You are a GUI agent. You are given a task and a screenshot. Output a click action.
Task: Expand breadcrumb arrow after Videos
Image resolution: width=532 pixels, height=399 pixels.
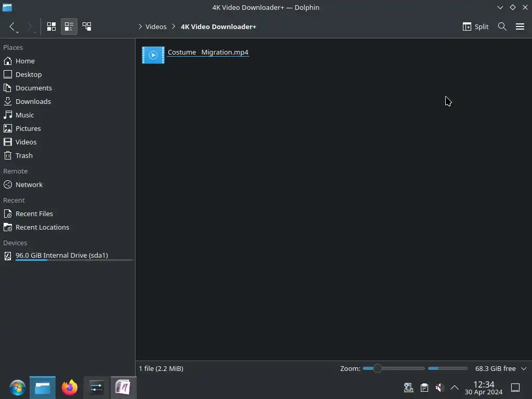174,26
